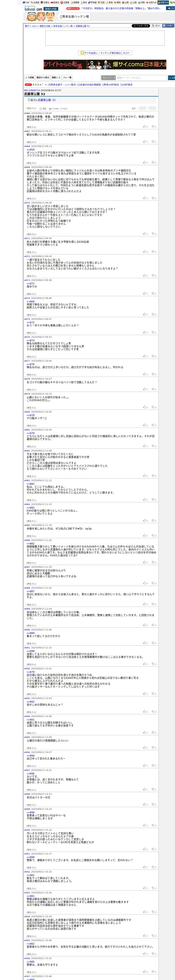This screenshot has width=175, height=980.
Task: Click the スレ一覧 button
Action: 67,78
